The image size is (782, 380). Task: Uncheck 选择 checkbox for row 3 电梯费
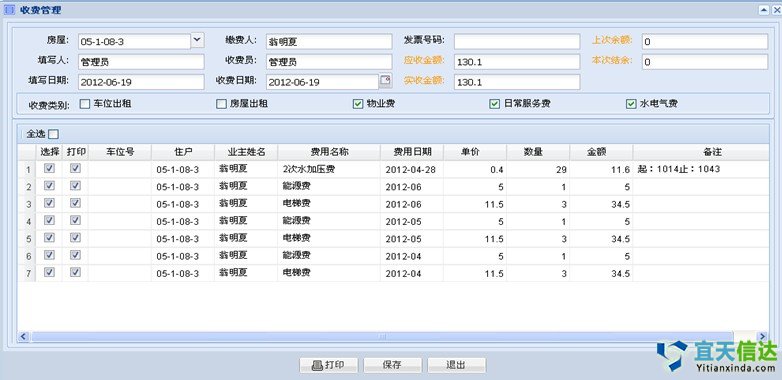tap(49, 203)
